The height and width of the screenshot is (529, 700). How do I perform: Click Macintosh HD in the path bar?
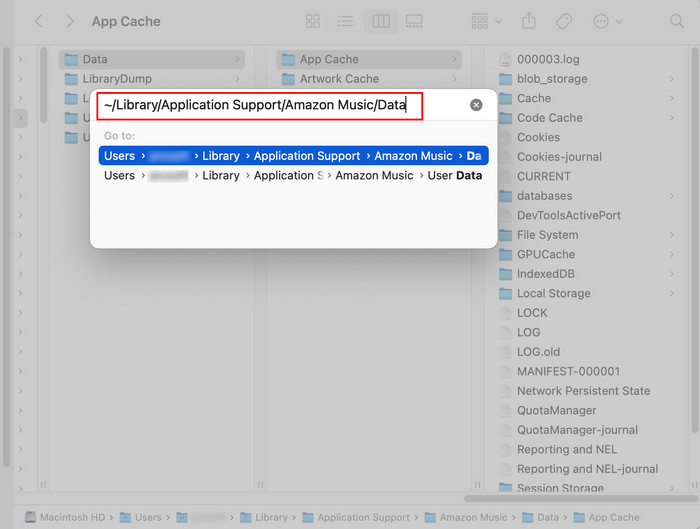click(x=64, y=517)
